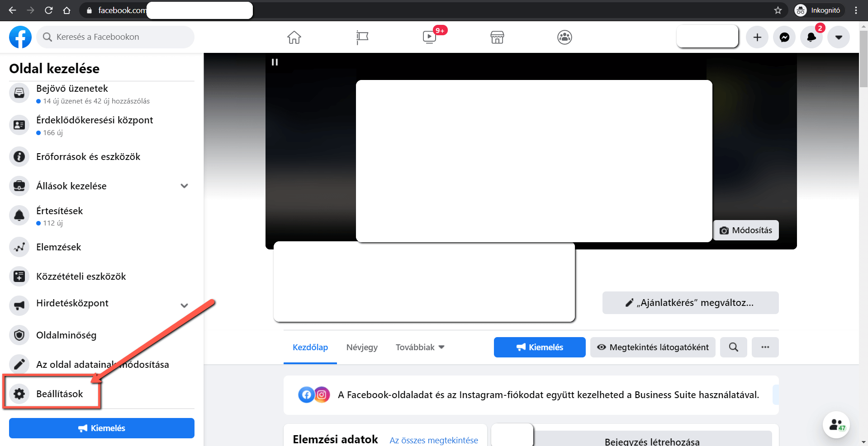Image resolution: width=868 pixels, height=446 pixels.
Task: Click the pencil icon for page info editing
Action: [x=19, y=364]
